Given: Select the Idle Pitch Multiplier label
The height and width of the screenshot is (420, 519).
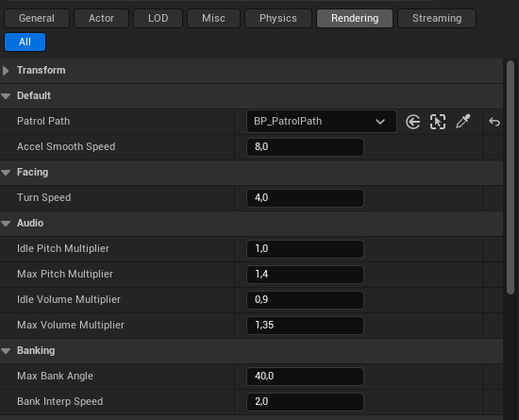Looking at the screenshot, I should point(63,248).
